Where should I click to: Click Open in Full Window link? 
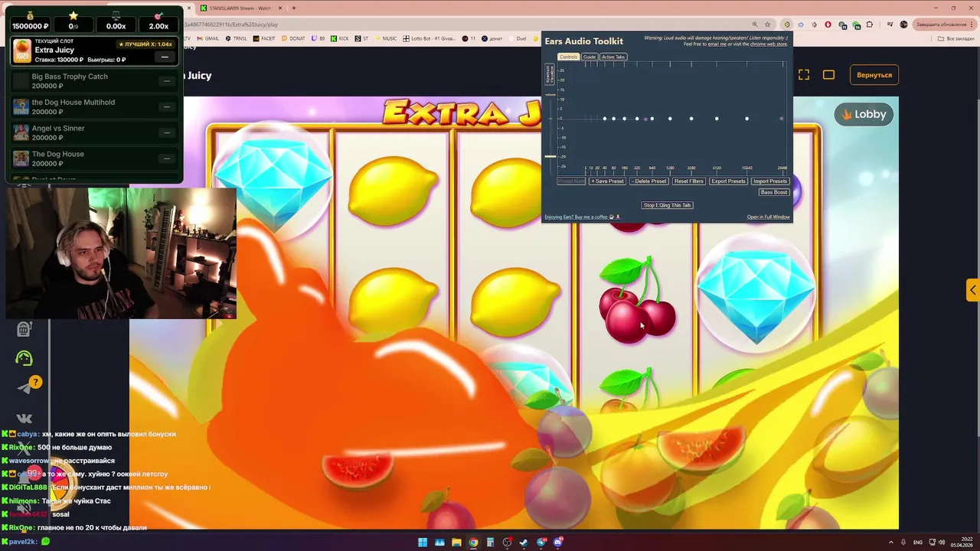[768, 217]
